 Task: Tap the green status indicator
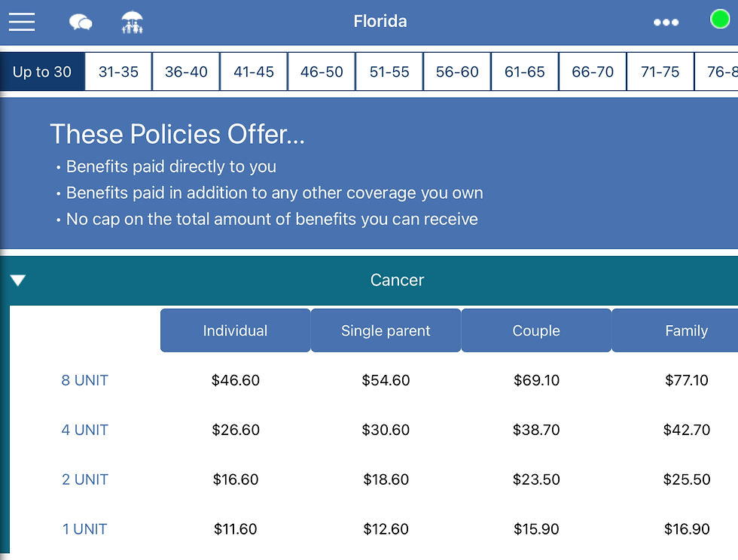click(x=720, y=20)
